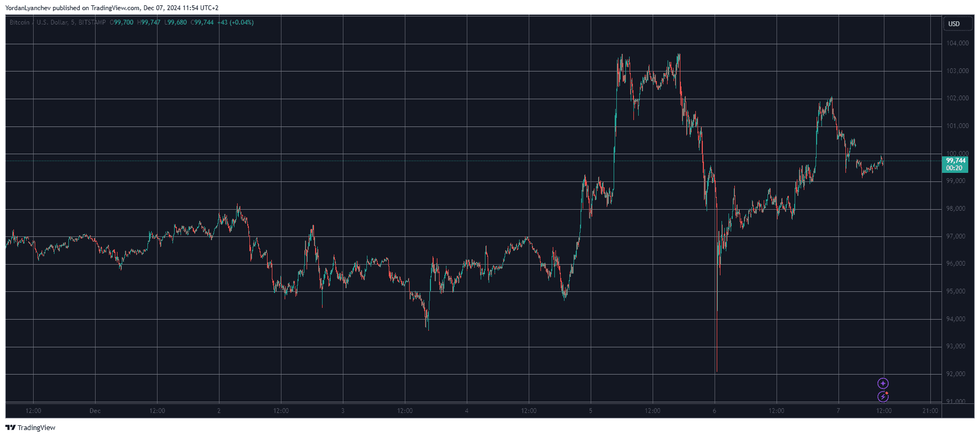Click the change value +43 (+0.04%)
980x437 pixels.
[x=236, y=22]
